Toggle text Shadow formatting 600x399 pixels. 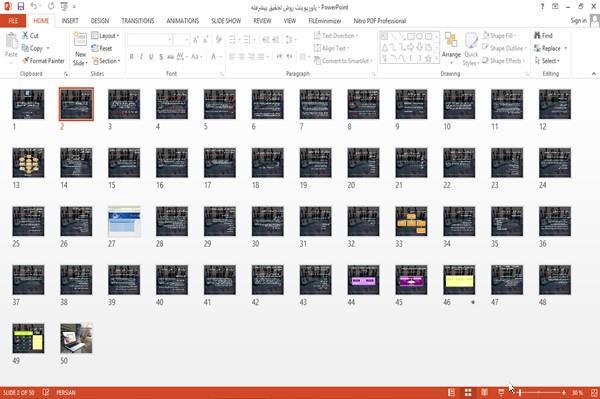[161, 57]
